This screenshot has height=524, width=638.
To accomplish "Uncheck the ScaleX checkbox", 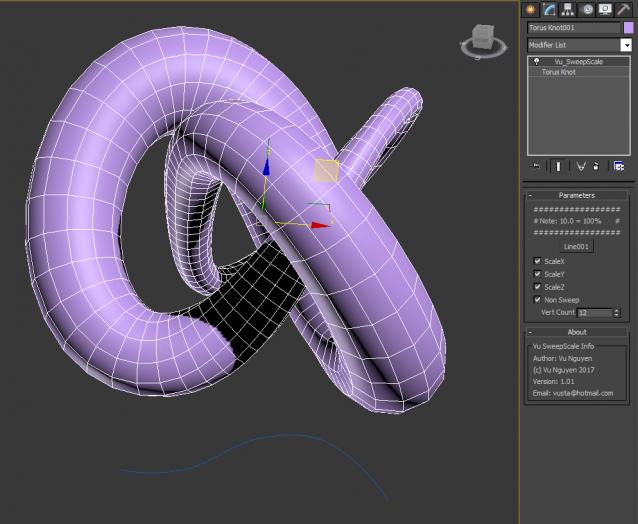I will pos(538,261).
